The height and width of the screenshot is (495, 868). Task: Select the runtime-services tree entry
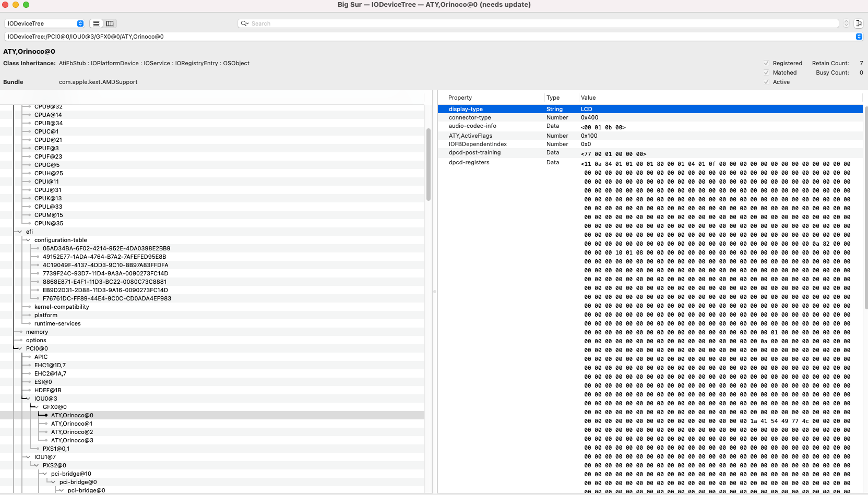point(57,323)
